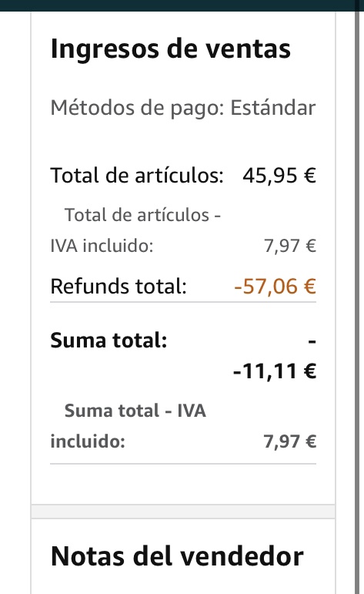Click the euro sign after 45,95
Image resolution: width=364 pixels, height=594 pixels.
310,176
